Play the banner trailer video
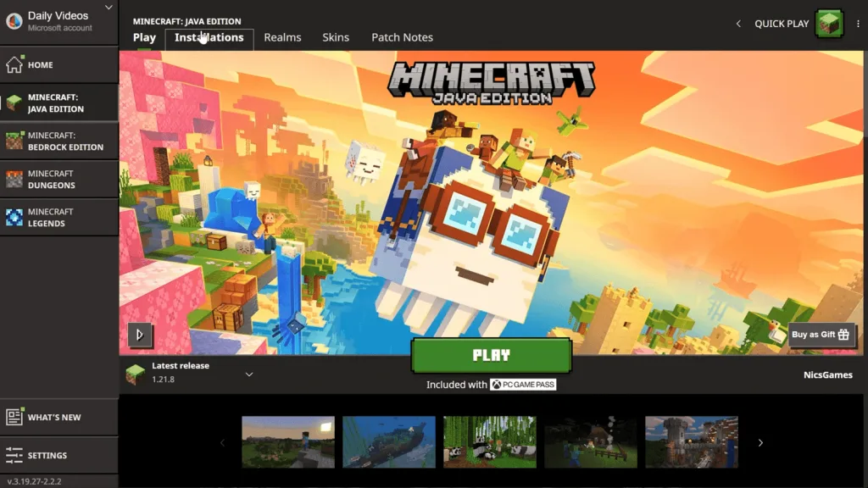This screenshot has width=868, height=488. click(x=140, y=335)
